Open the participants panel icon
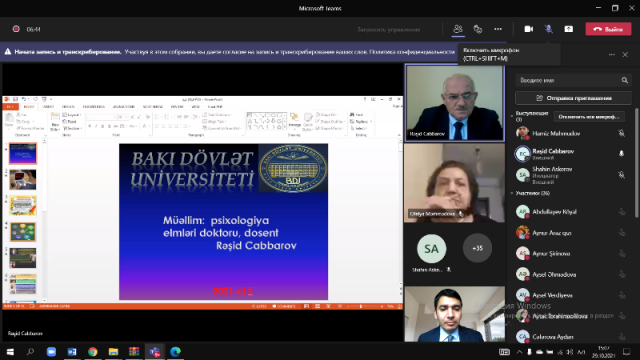Viewport: 640px width, 360px height. point(458,29)
